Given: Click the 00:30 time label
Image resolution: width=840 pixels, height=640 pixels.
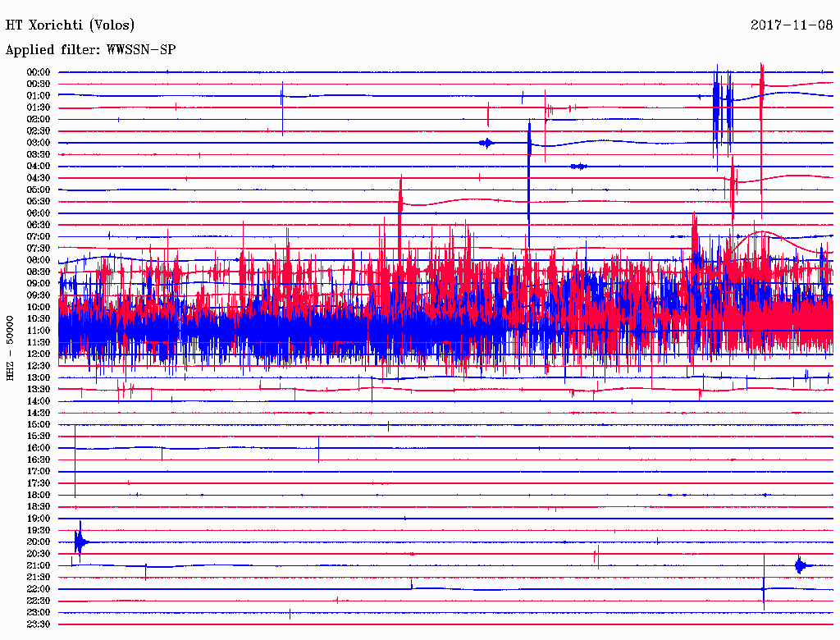Looking at the screenshot, I should click(x=39, y=84).
